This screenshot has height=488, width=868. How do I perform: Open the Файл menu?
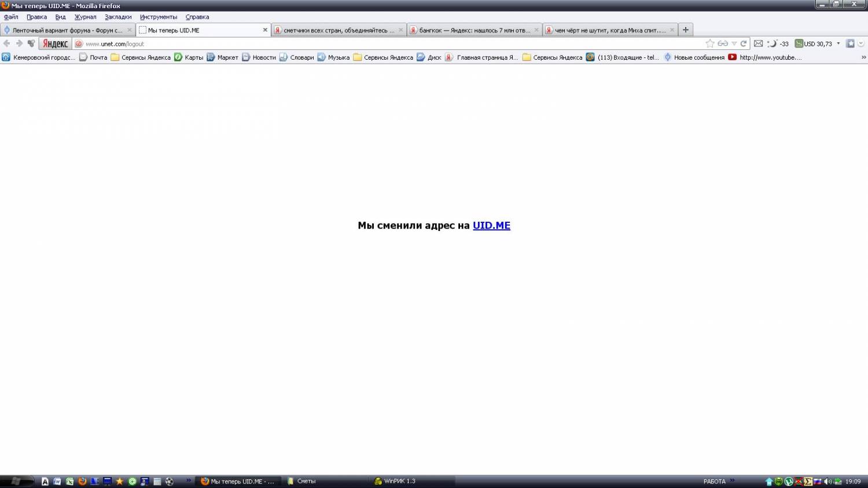[11, 17]
